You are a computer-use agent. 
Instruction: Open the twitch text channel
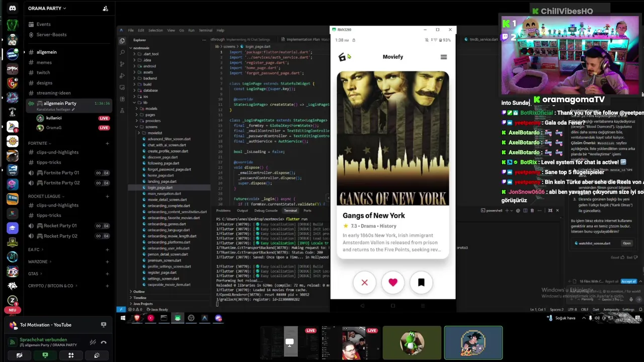(x=43, y=72)
